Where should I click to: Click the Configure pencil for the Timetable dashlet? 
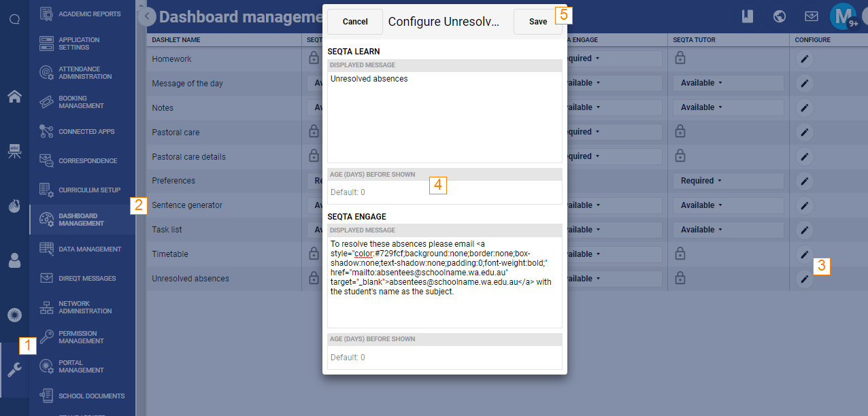804,254
